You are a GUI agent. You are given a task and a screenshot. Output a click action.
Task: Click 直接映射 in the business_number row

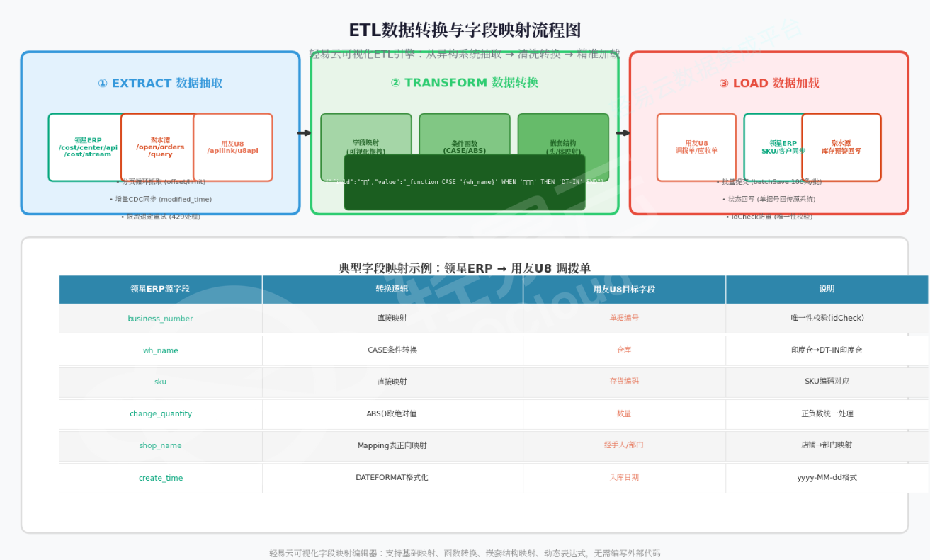392,319
